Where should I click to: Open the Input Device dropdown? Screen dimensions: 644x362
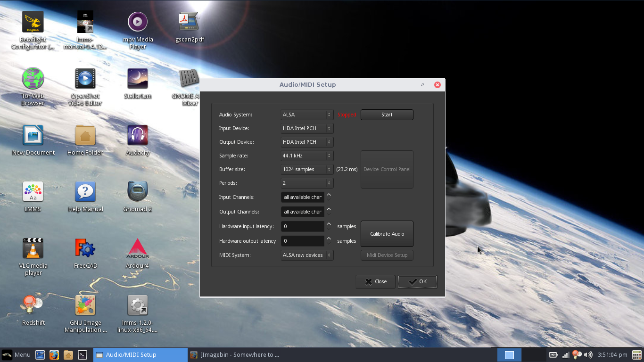[307, 128]
